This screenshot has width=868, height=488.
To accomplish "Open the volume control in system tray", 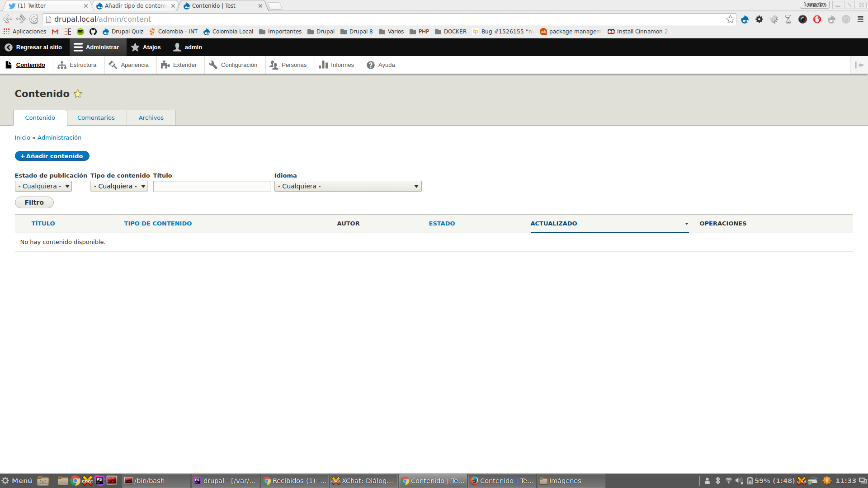I will click(739, 481).
